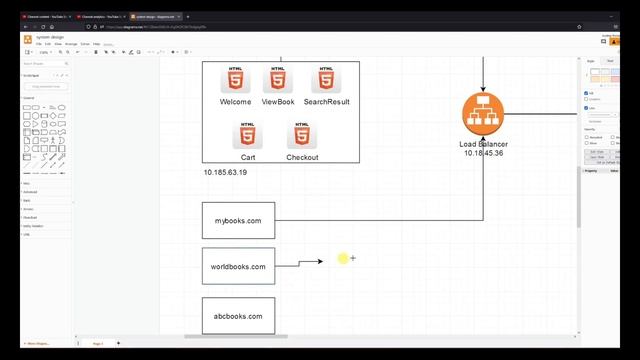Screen dimensions: 640x360
Task: Toggle the Rounded checkbox
Action: tap(587, 138)
